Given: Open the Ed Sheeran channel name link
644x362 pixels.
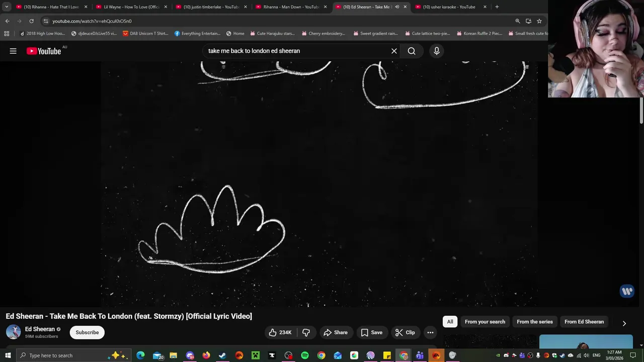Looking at the screenshot, I should click(40, 329).
